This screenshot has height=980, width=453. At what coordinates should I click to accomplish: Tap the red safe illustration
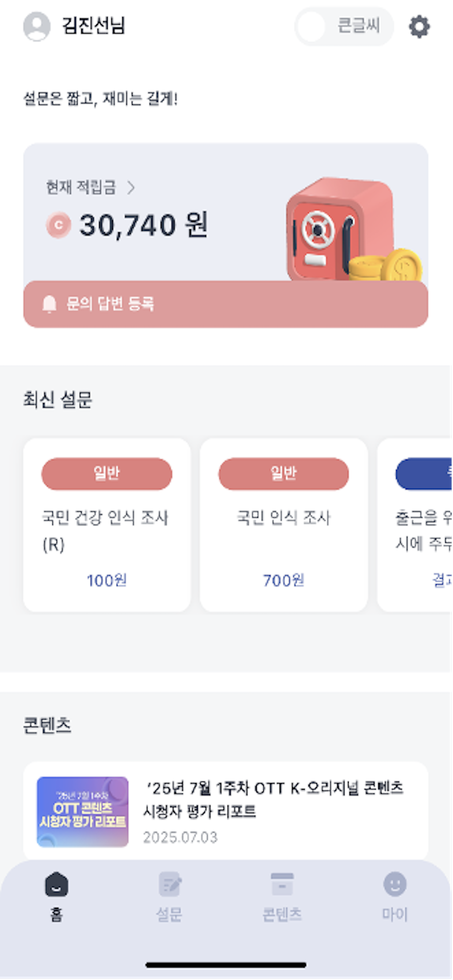[339, 230]
